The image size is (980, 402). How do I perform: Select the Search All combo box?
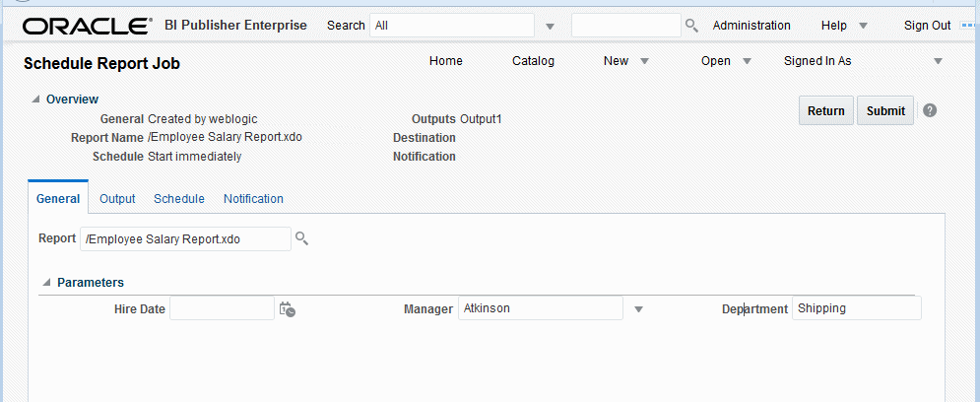click(x=452, y=26)
